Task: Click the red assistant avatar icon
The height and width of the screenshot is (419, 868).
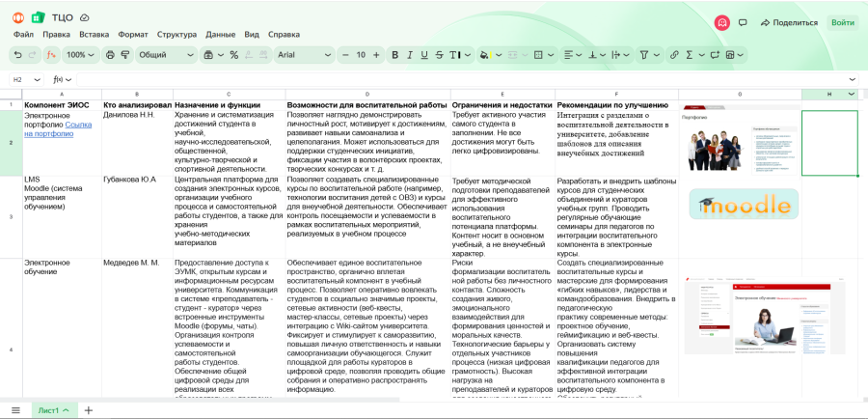Action: (x=721, y=23)
